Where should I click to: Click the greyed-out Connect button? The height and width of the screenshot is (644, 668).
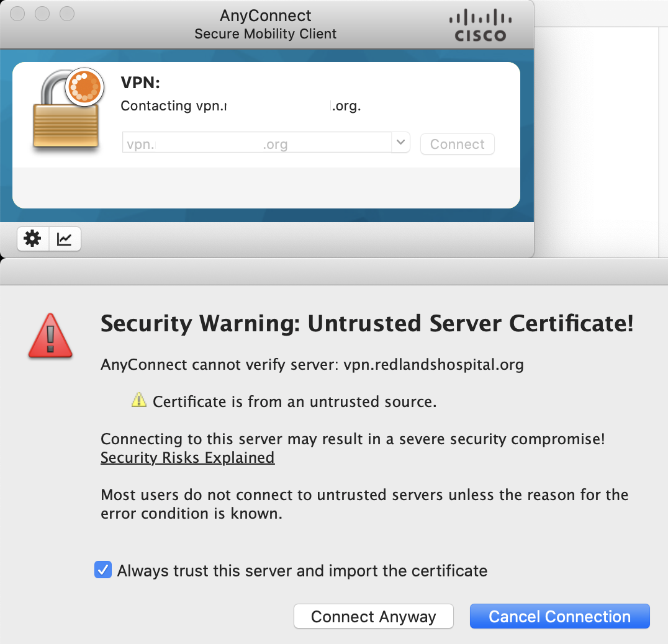457,144
